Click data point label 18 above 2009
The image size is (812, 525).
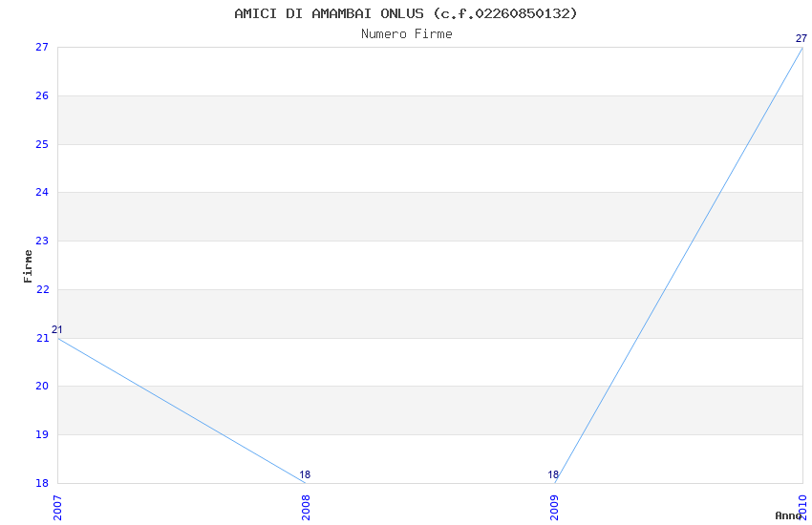(x=553, y=474)
